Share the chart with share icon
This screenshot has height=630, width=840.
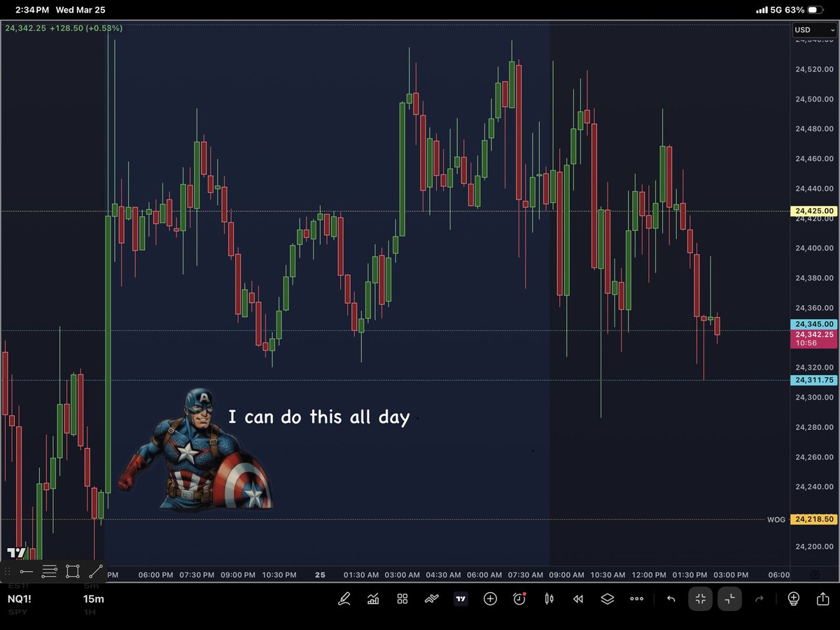822,598
